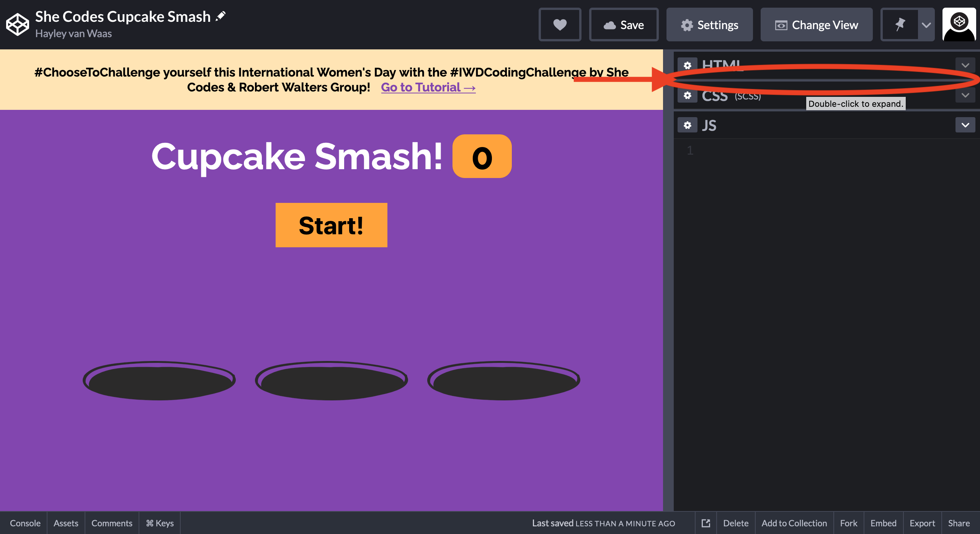Click the user avatar in header
This screenshot has width=980, height=534.
tap(959, 25)
